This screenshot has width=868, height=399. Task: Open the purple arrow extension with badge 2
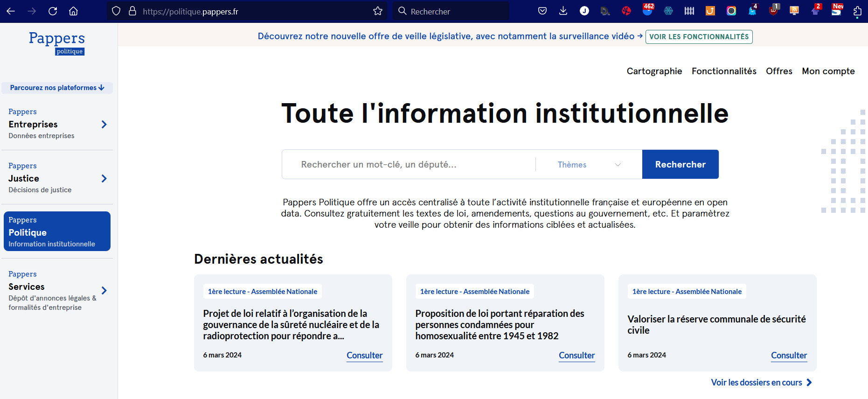coord(815,10)
